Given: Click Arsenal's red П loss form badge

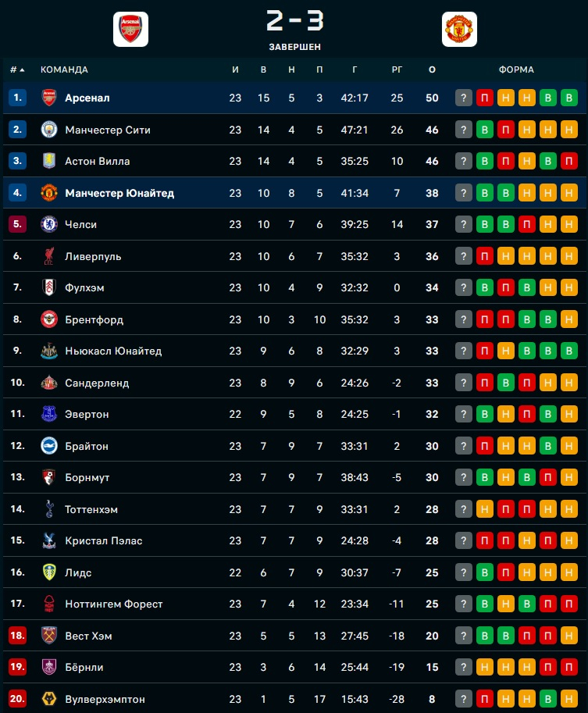Looking at the screenshot, I should (x=485, y=98).
